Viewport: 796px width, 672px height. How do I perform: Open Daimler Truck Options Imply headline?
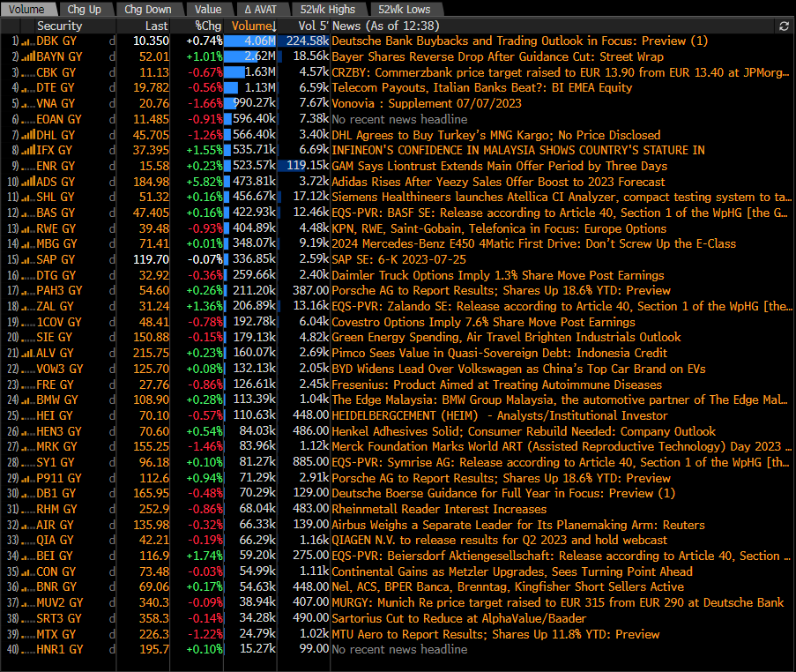click(497, 275)
